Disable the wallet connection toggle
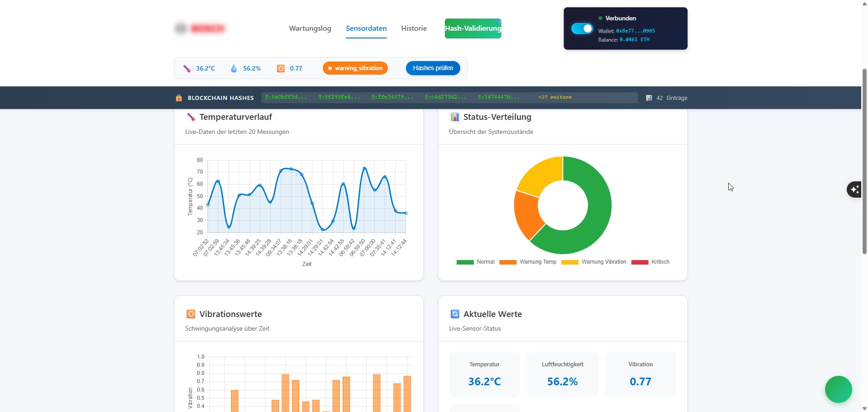This screenshot has width=868, height=412. (581, 28)
